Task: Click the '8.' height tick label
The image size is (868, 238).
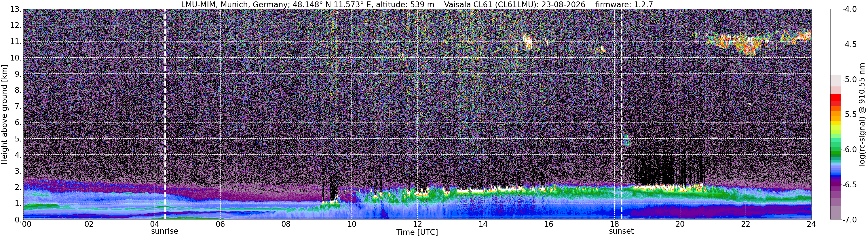Action: [18, 90]
